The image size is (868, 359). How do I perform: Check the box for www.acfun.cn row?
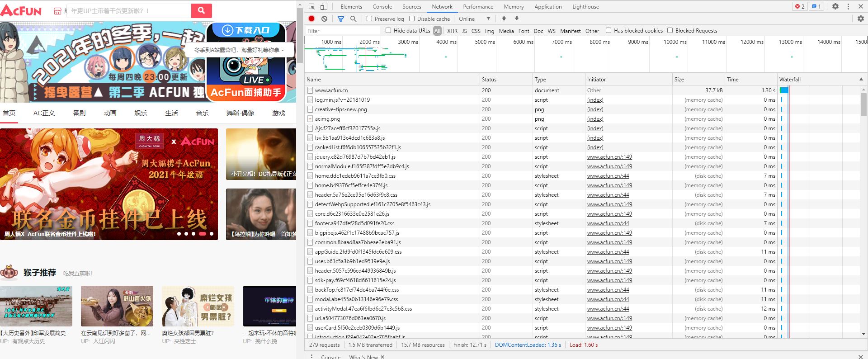pyautogui.click(x=310, y=90)
